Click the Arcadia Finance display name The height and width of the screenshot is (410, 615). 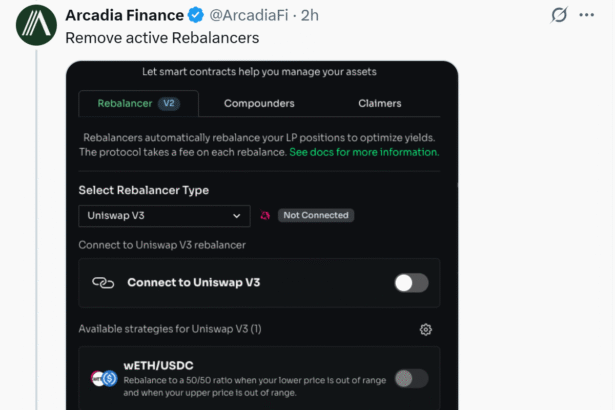[x=124, y=16]
